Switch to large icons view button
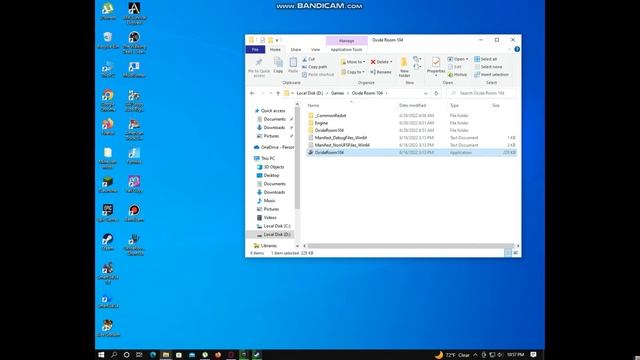 coord(516,253)
